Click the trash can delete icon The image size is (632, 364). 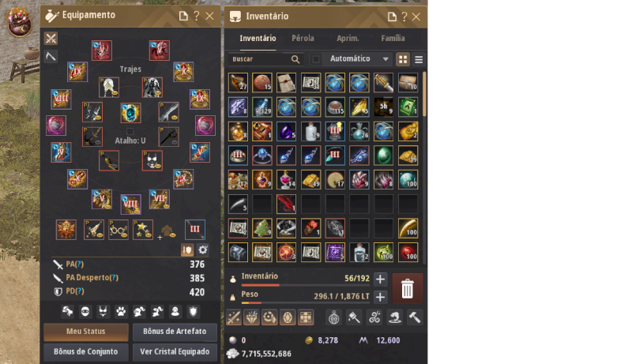[407, 288]
